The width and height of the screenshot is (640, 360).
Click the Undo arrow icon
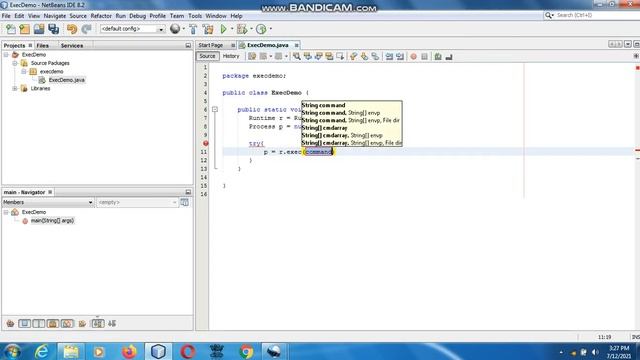click(72, 29)
